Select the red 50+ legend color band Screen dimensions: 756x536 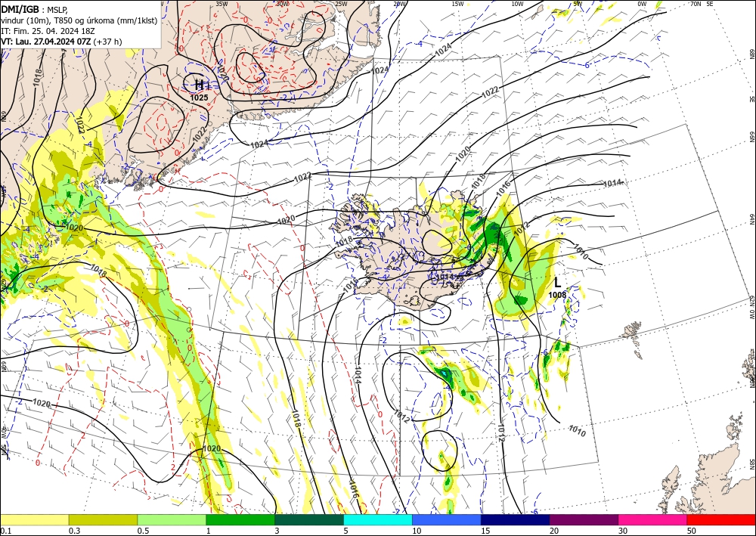coord(721,519)
